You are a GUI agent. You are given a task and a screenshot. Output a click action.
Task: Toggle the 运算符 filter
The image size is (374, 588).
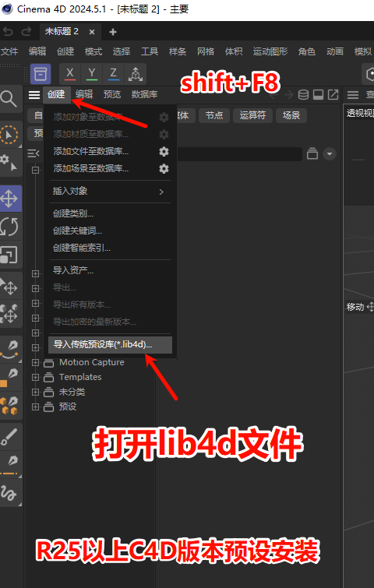tap(252, 115)
